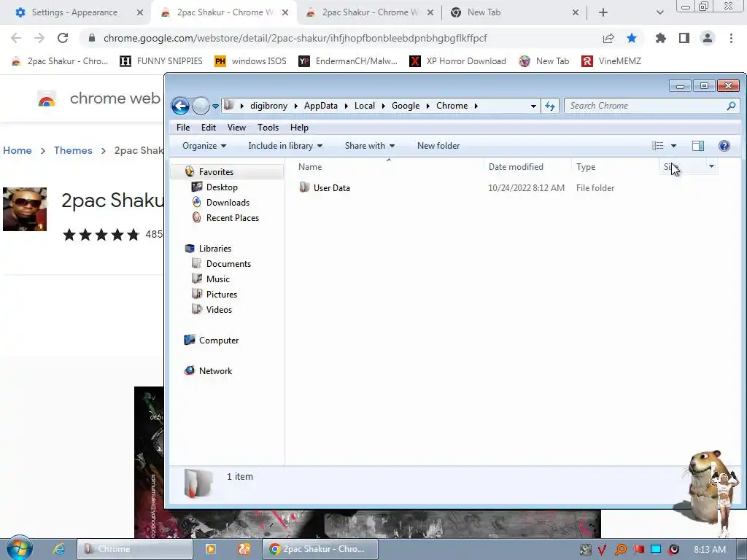Open the view options dropdown arrow
747x560 pixels.
pos(673,146)
